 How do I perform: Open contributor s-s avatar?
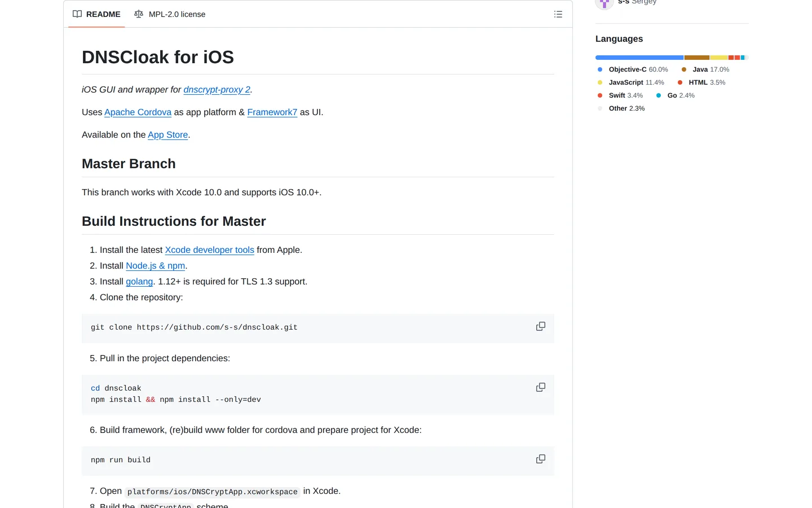click(604, 2)
